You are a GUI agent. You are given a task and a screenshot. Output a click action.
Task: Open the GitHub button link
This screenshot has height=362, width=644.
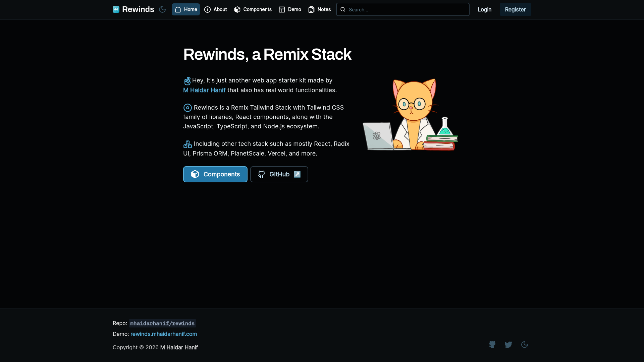click(279, 174)
